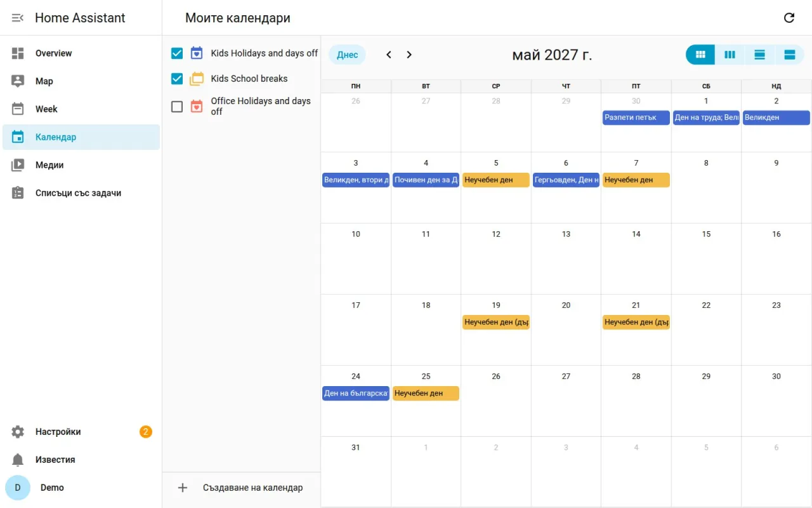
Task: Go to the next month arrow
Action: 409,55
